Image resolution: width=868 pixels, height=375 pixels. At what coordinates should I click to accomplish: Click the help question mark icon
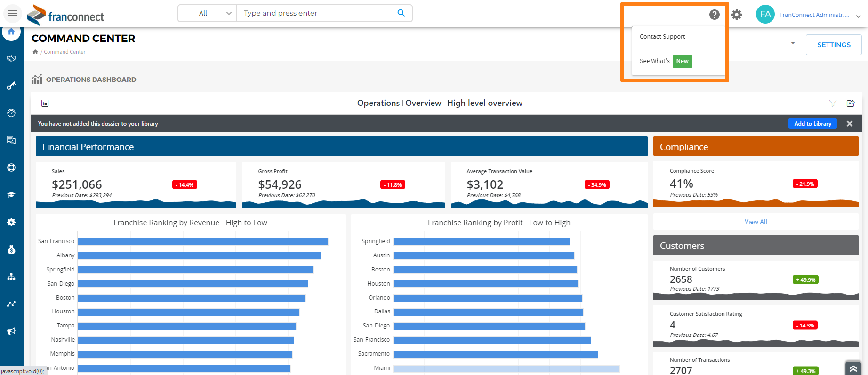[x=714, y=15]
